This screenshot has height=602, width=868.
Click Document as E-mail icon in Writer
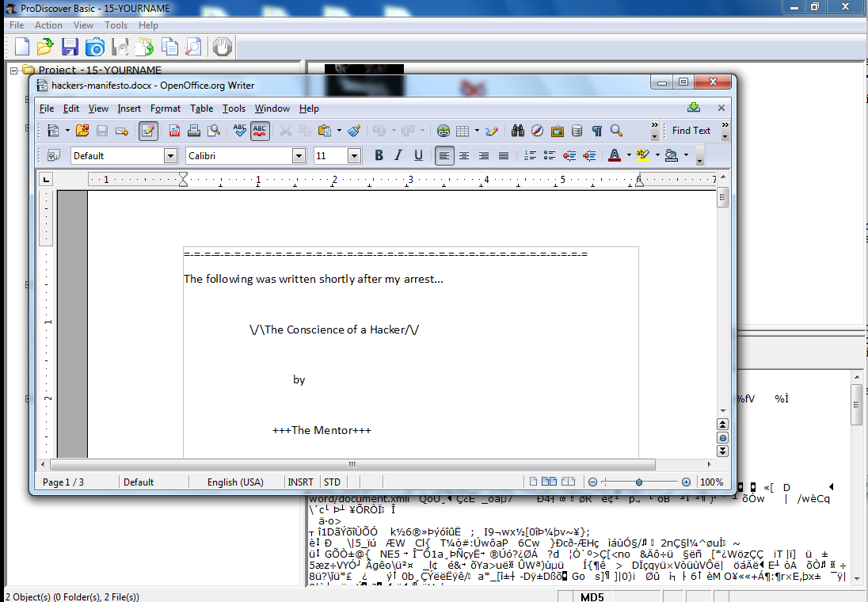pos(122,131)
